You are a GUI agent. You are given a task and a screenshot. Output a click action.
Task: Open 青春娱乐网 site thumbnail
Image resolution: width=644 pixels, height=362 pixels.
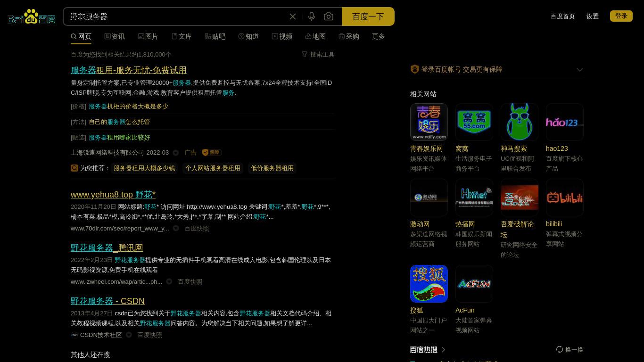click(x=429, y=122)
